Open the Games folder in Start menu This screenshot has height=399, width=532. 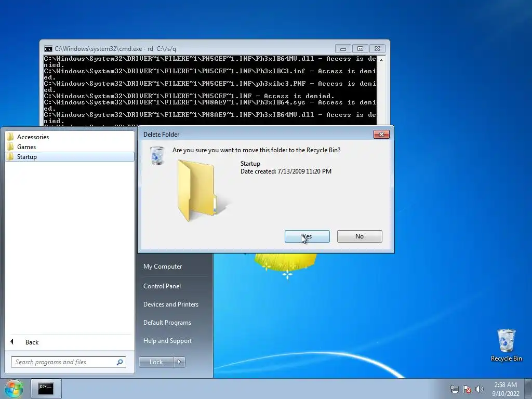(70, 147)
